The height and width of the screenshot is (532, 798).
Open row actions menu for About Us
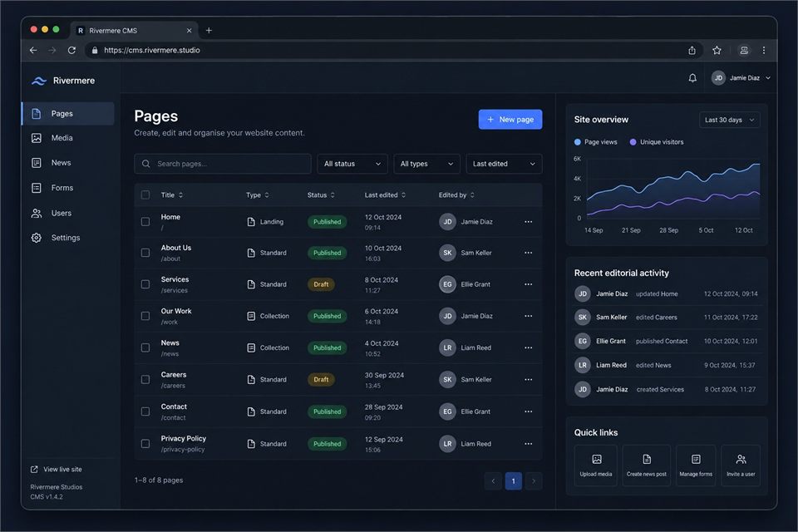[x=529, y=253]
